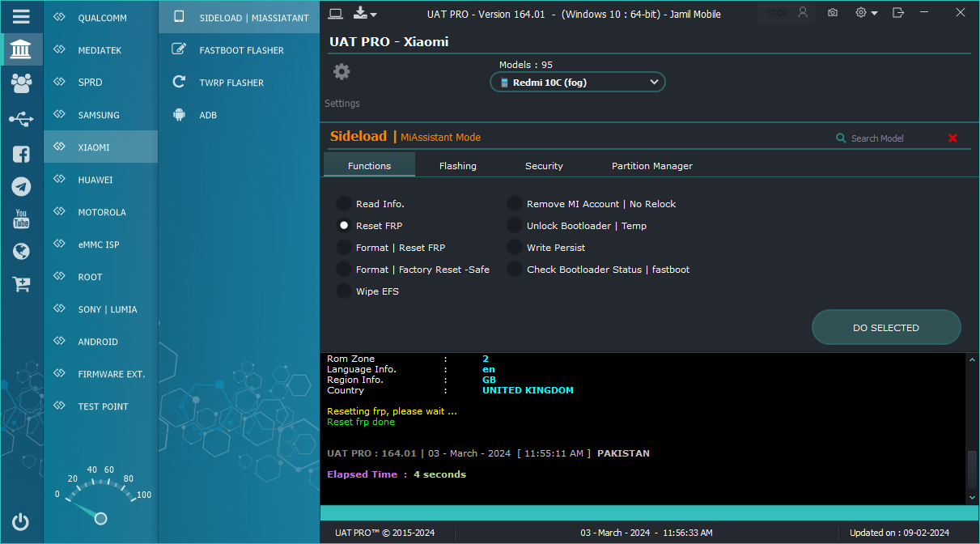Click the camera screenshot icon

point(832,13)
